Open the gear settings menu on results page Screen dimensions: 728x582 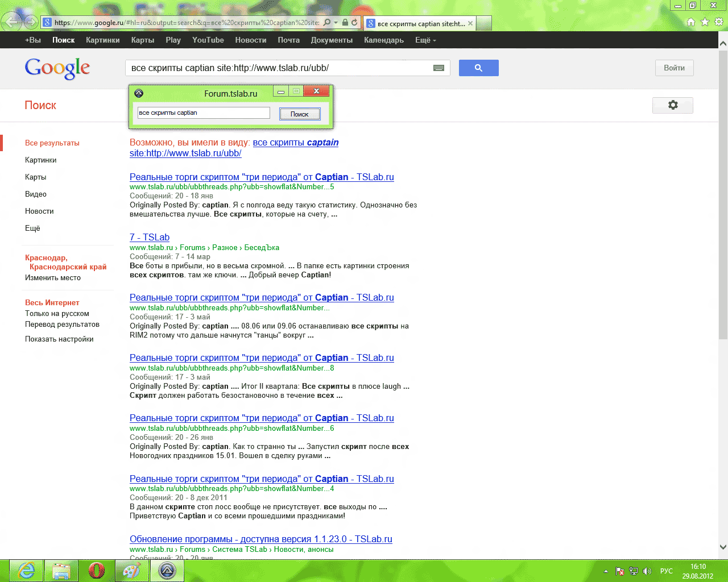point(672,105)
